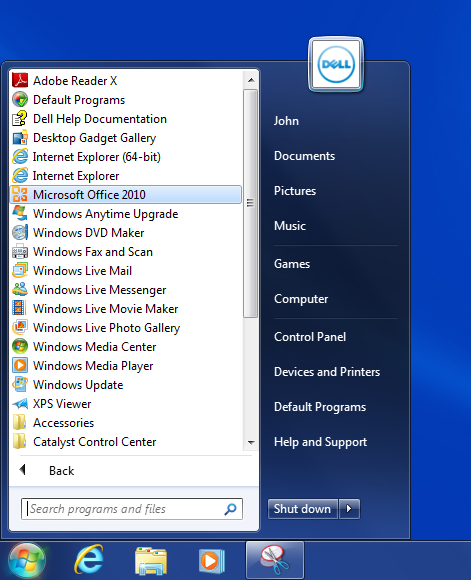Screen dimensions: 471x580
Task: Open the Documents library
Action: pyautogui.click(x=304, y=156)
